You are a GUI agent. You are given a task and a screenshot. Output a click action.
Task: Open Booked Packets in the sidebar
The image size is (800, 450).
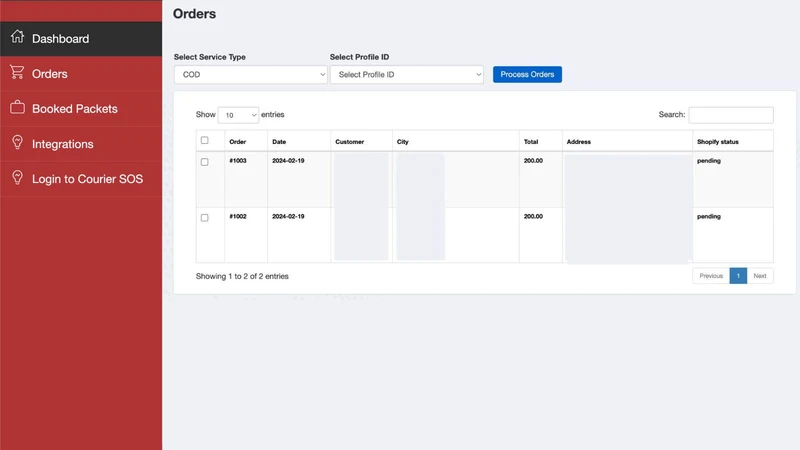click(x=81, y=109)
